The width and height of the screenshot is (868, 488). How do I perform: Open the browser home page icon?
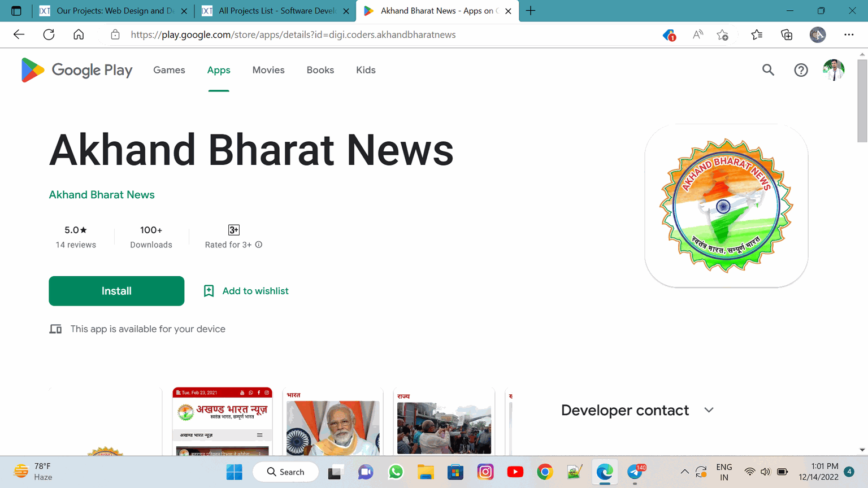(79, 34)
